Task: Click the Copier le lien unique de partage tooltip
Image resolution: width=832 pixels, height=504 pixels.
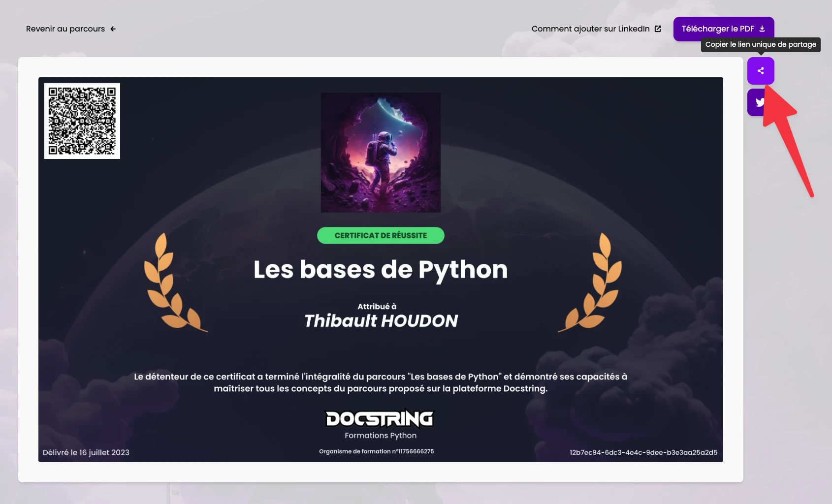Action: click(x=760, y=44)
